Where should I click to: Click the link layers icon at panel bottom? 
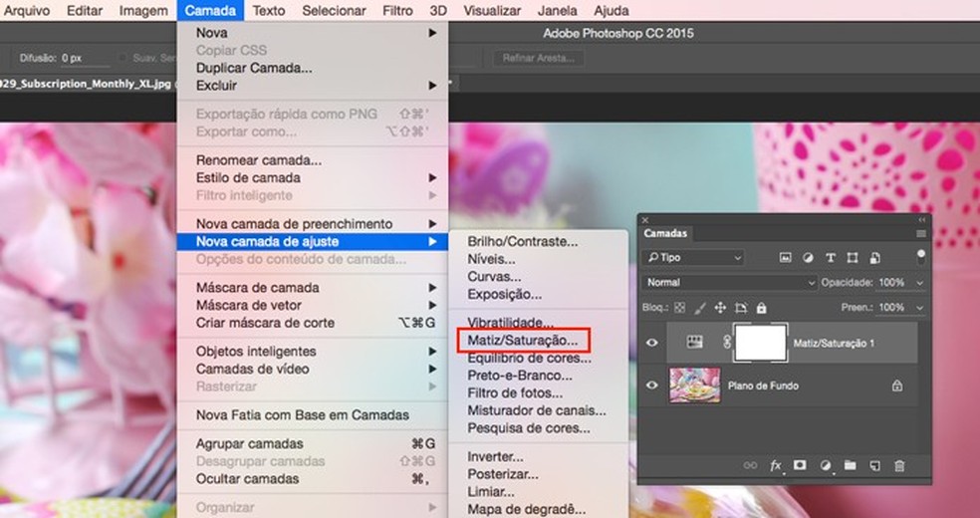(750, 465)
